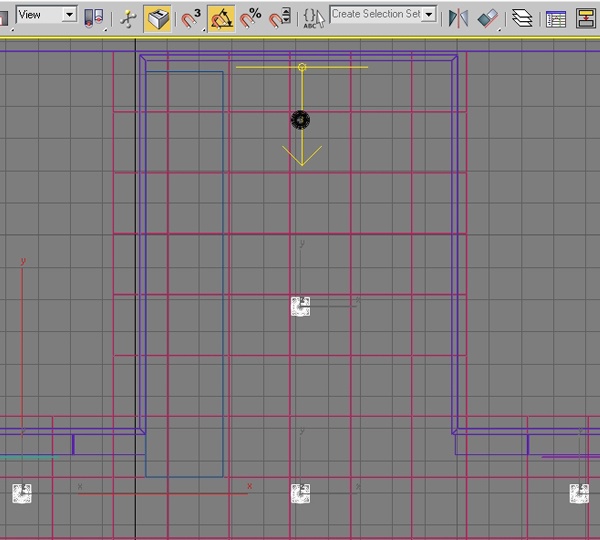Disable the Angle Snap toggle
Image resolution: width=600 pixels, height=540 pixels.
coord(222,17)
